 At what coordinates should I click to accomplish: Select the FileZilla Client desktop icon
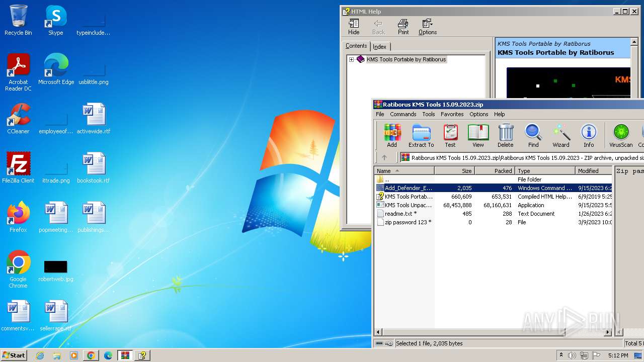18,168
